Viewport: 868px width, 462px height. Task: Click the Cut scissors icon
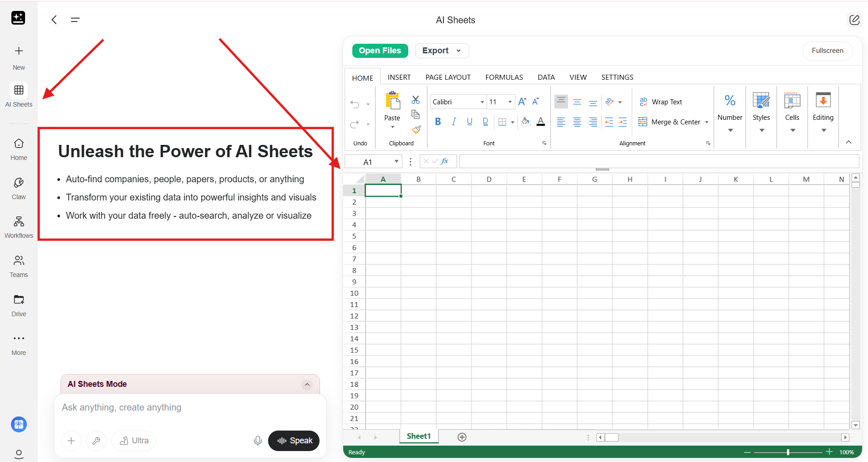415,100
